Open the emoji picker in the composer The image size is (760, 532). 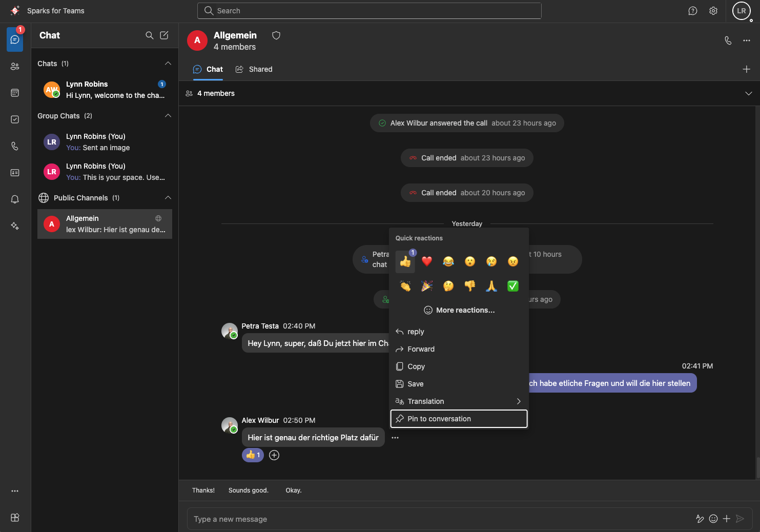[713, 519]
